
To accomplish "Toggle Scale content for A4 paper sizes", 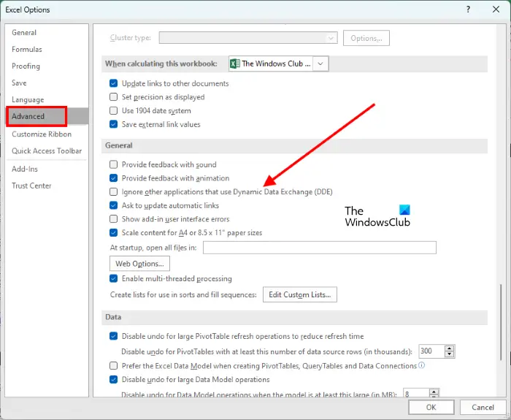I will click(113, 232).
